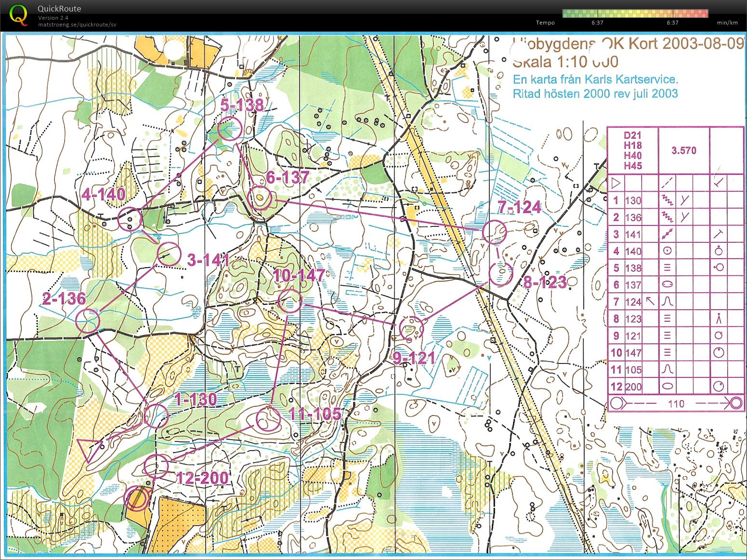This screenshot has width=747, height=560.
Task: Click the '3.570' course length cell
Action: coord(684,150)
